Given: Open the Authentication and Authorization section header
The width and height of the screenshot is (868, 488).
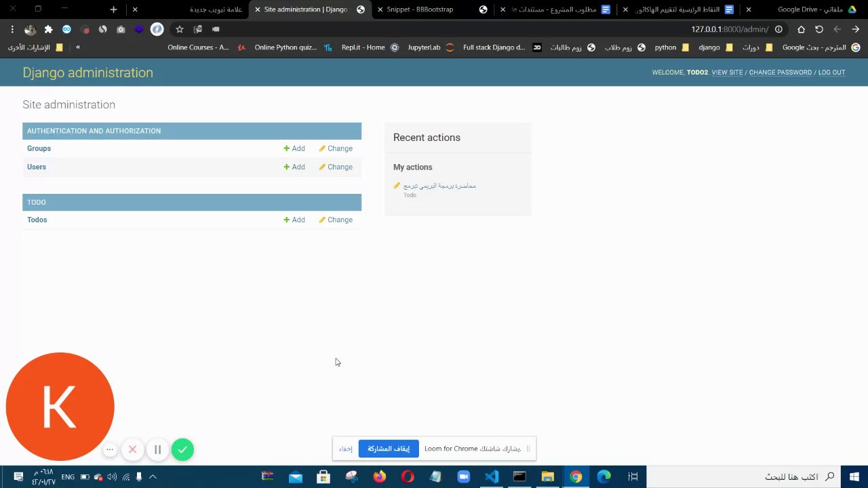Looking at the screenshot, I should pos(94,131).
